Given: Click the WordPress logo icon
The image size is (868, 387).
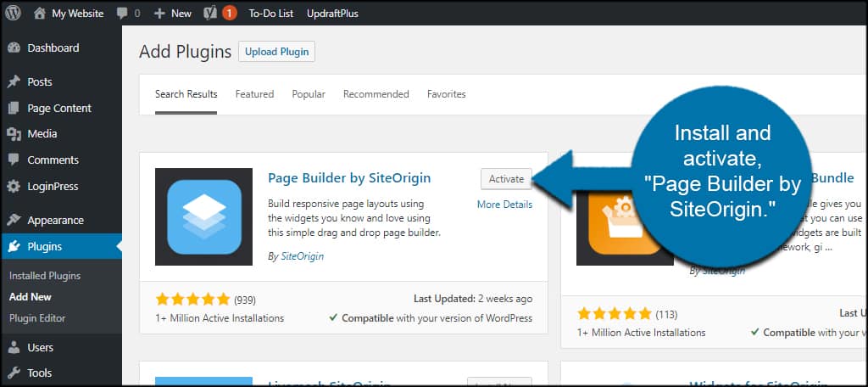Looking at the screenshot, I should [13, 14].
